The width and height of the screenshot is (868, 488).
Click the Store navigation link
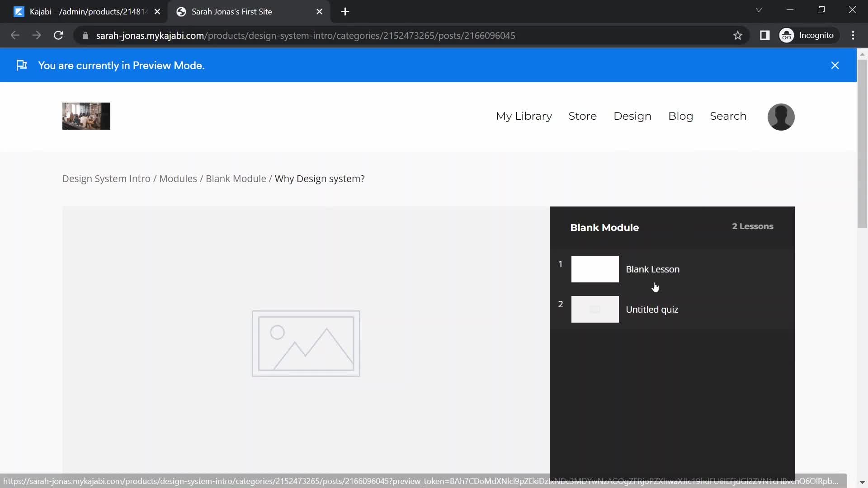(582, 116)
